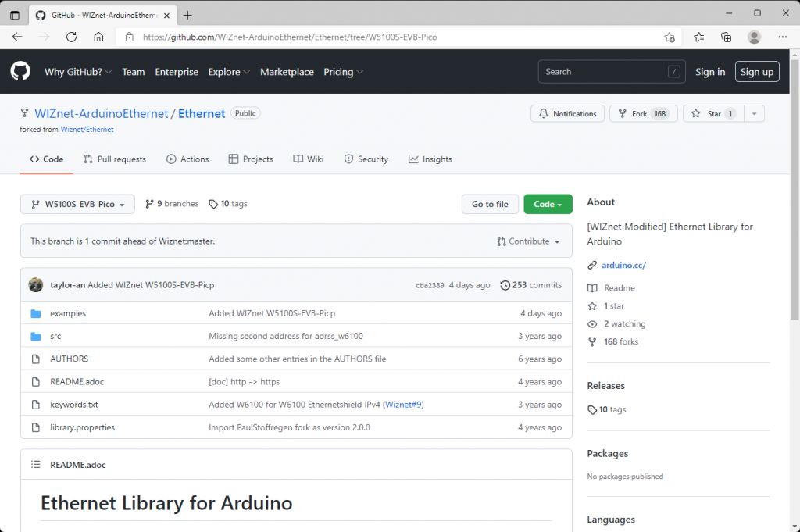The image size is (800, 532).
Task: View site information lock icon
Action: click(x=130, y=37)
